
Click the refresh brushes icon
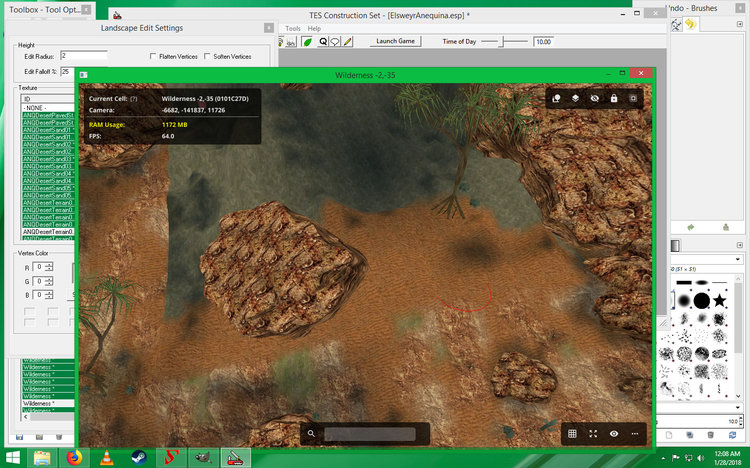[732, 435]
